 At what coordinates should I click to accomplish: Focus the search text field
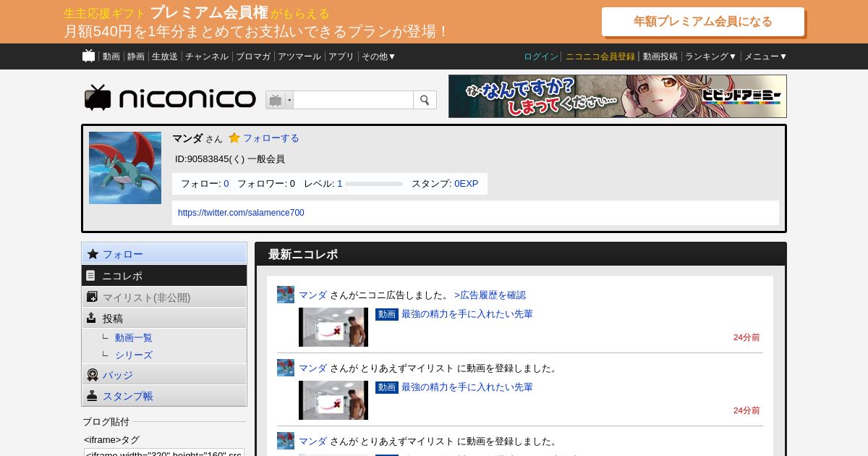353,100
